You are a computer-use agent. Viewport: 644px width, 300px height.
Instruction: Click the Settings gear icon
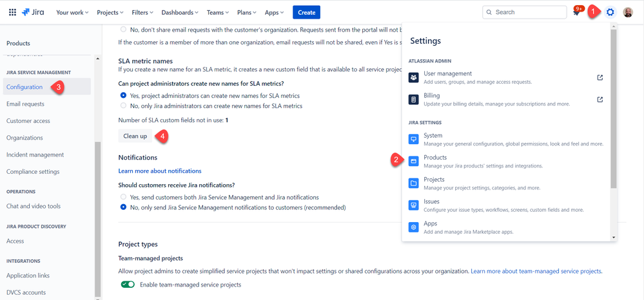coord(610,12)
